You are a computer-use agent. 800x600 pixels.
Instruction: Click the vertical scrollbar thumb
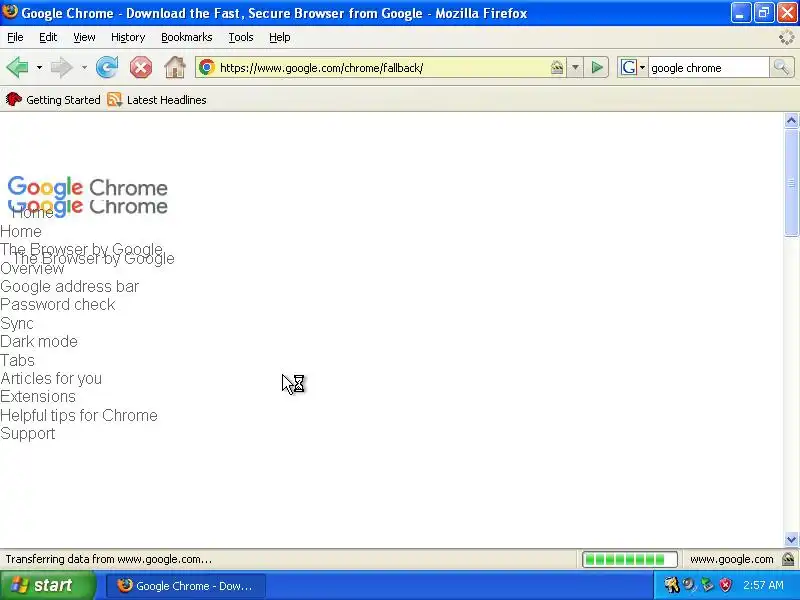pyautogui.click(x=791, y=183)
